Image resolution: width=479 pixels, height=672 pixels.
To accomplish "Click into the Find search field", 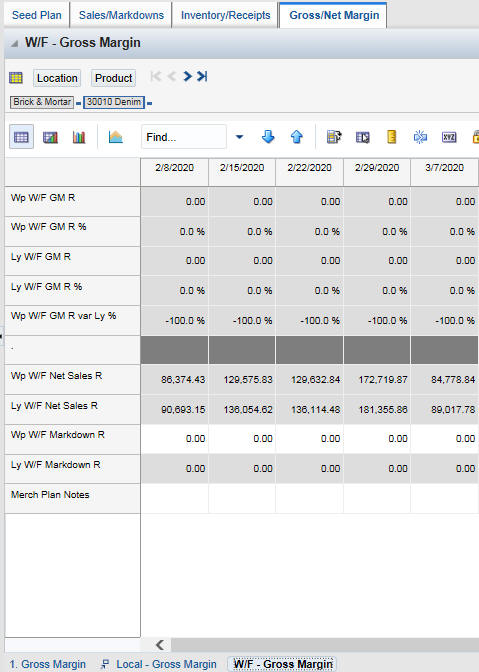I will pyautogui.click(x=184, y=137).
